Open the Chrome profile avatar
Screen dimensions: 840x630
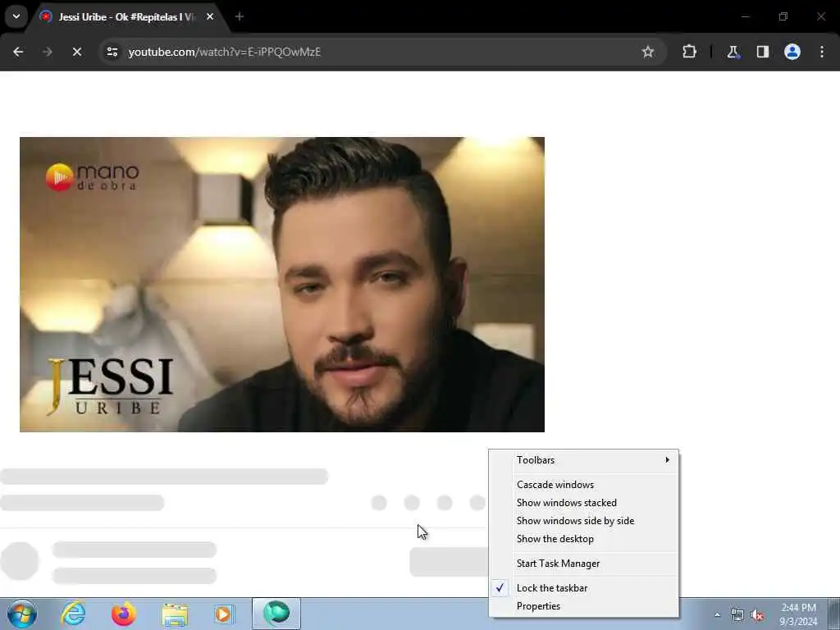[x=792, y=52]
